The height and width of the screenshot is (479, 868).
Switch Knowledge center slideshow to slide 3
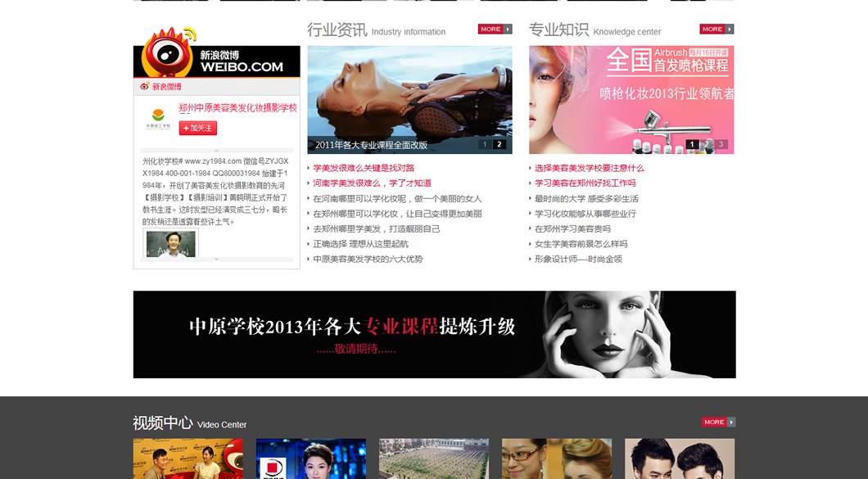(721, 145)
